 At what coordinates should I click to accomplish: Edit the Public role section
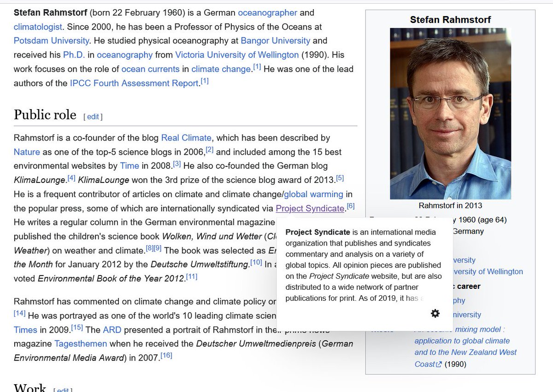(93, 117)
